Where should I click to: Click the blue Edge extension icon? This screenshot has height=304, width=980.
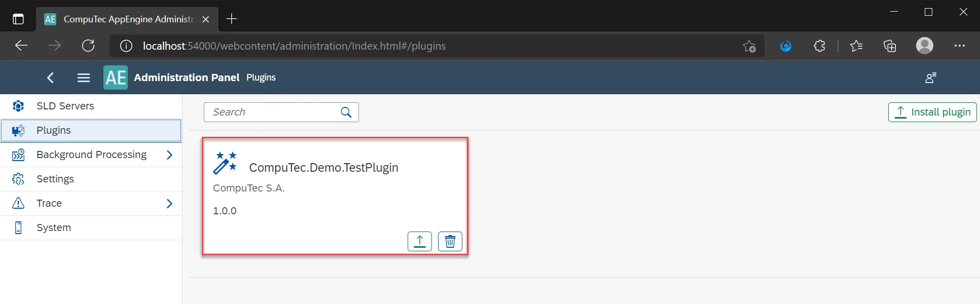786,46
